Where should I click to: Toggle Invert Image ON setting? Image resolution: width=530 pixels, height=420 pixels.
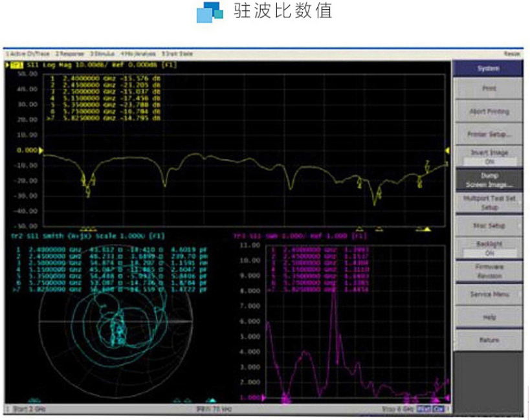coord(489,157)
